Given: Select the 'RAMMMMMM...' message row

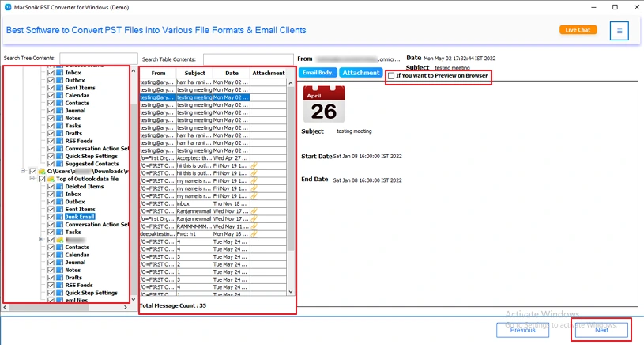Looking at the screenshot, I should (x=213, y=226).
